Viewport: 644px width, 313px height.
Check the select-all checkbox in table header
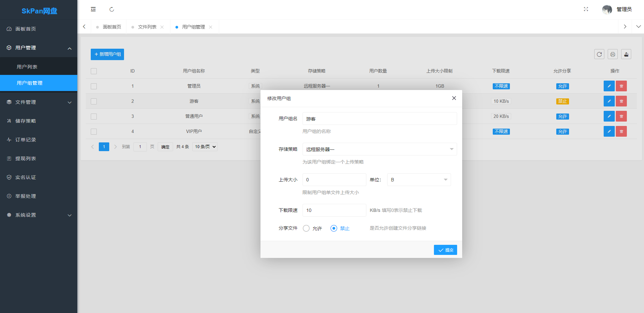(94, 71)
